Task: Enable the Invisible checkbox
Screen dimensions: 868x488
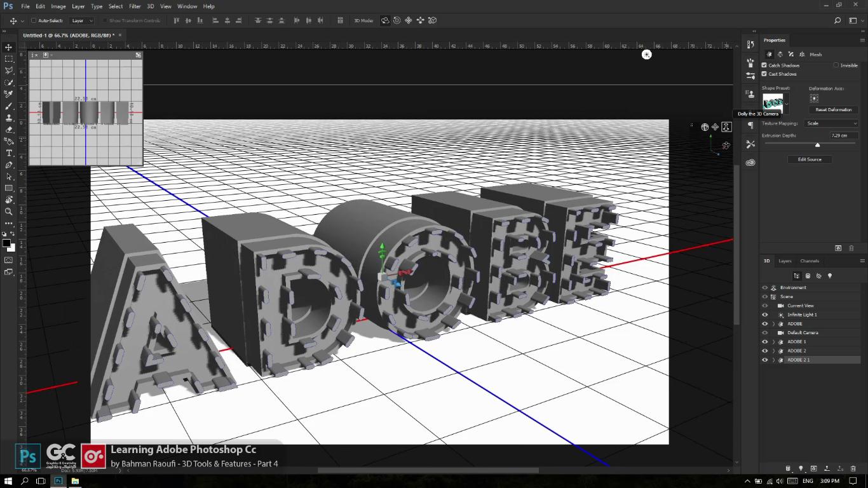Action: 836,65
